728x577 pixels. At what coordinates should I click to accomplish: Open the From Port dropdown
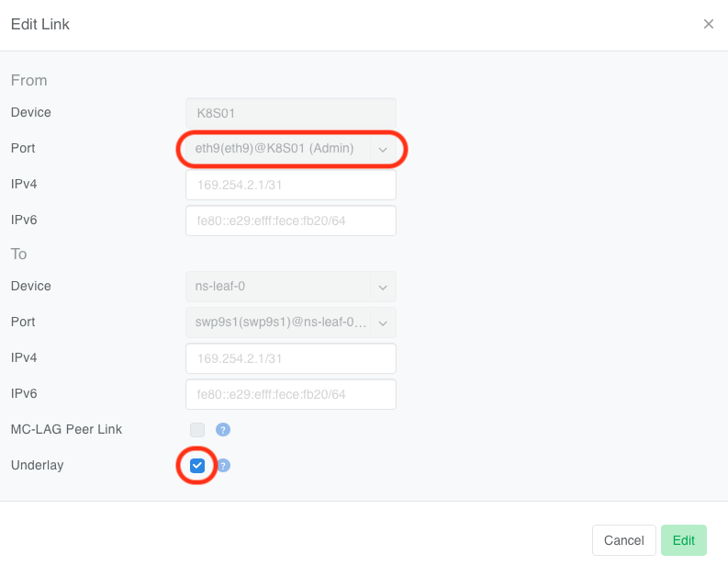tap(278, 149)
